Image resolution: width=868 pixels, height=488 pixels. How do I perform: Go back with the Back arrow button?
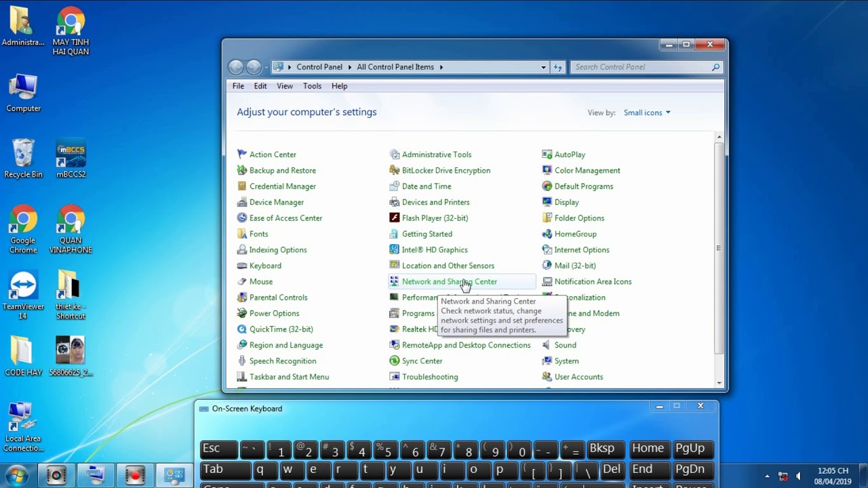click(235, 67)
